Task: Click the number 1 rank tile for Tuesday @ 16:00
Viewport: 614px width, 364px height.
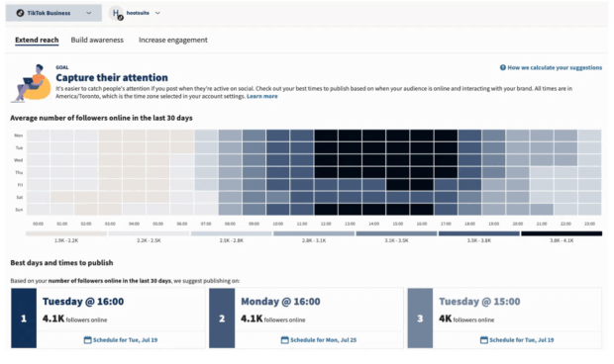Action: 24,318
